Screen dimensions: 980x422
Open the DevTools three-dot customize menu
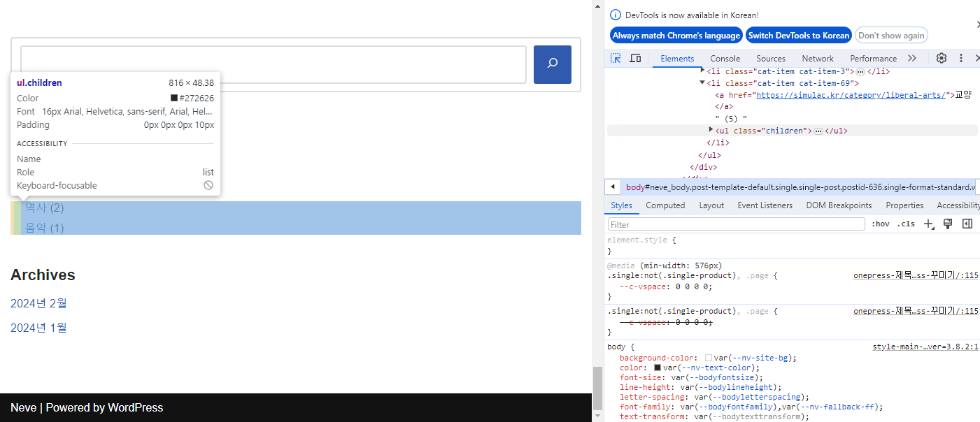coord(961,58)
